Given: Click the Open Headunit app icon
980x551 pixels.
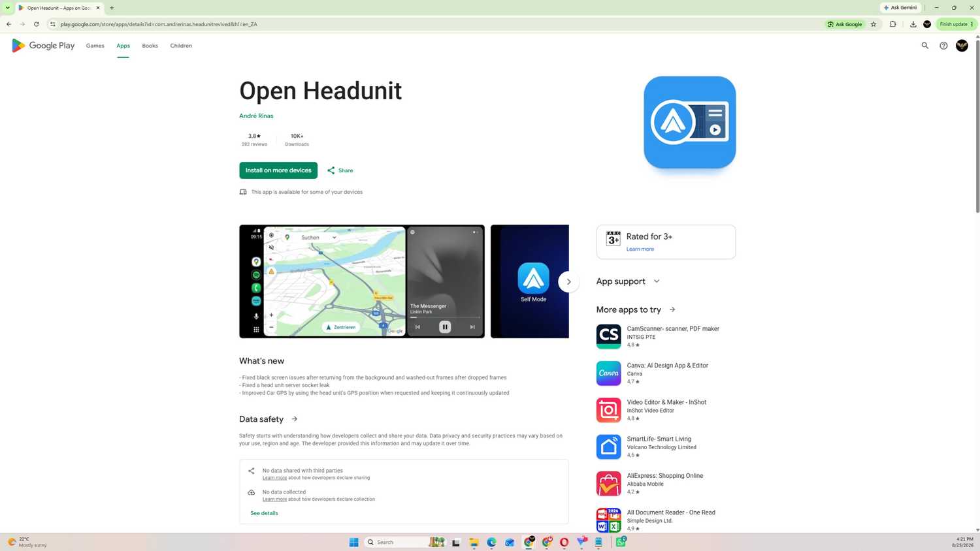Looking at the screenshot, I should (689, 122).
